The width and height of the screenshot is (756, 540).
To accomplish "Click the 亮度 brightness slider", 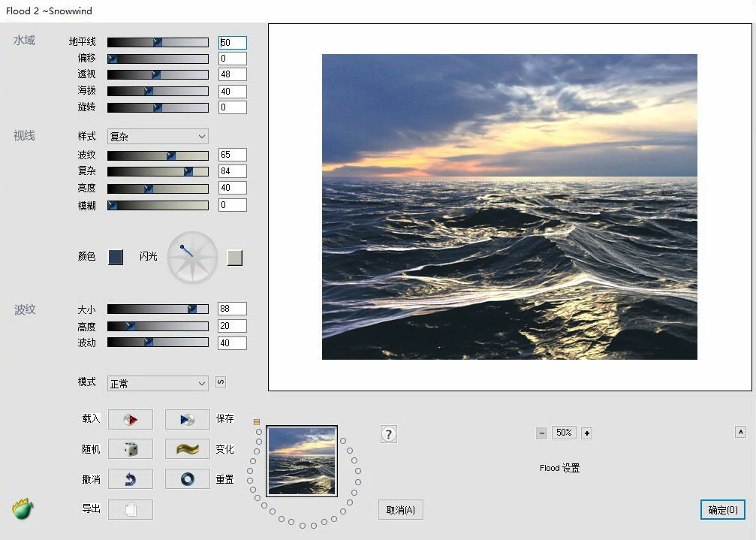I will (158, 189).
